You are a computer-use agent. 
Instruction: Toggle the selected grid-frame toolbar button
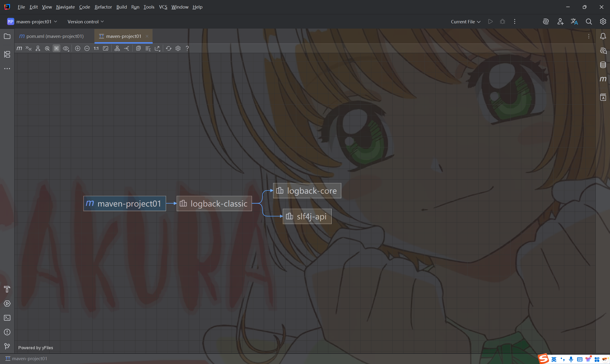(56, 48)
